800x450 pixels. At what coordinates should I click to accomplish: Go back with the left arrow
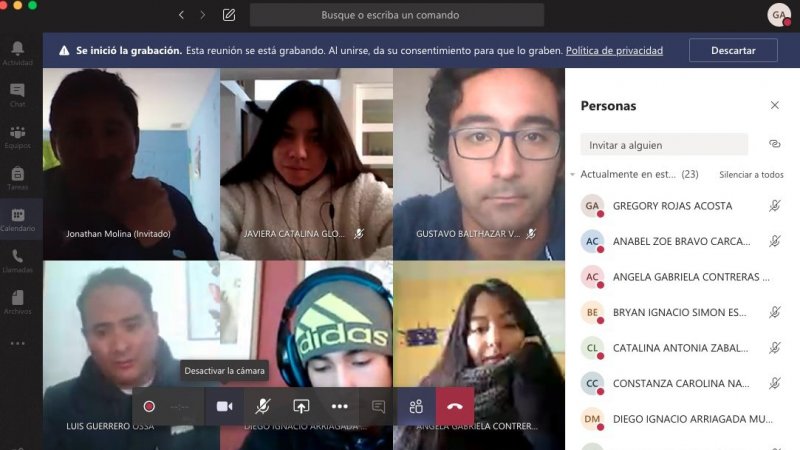181,15
